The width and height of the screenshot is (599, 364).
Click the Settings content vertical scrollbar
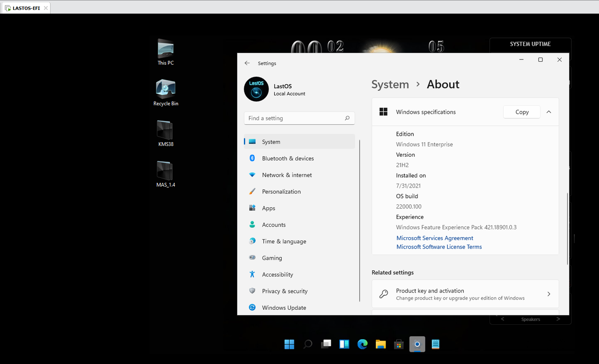click(568, 229)
